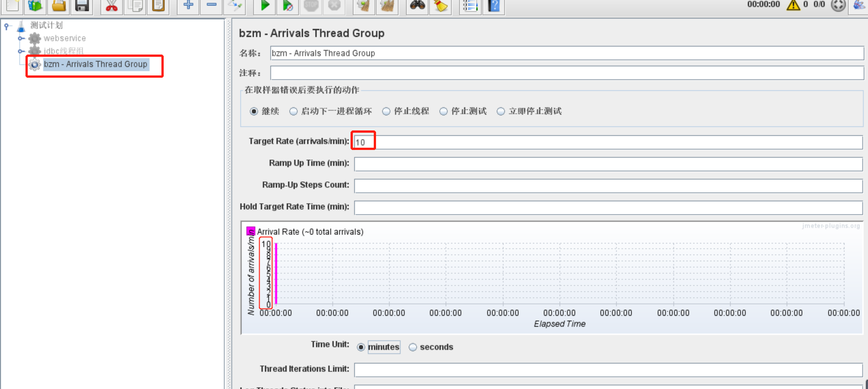Expand the webservice tree node toggle
This screenshot has width=868, height=389.
pos(21,39)
